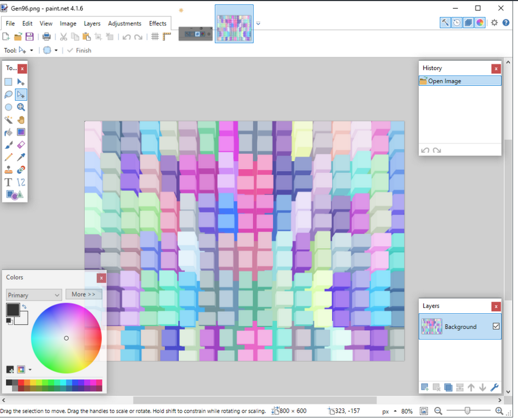Toggle rulers display in toolbar

167,36
